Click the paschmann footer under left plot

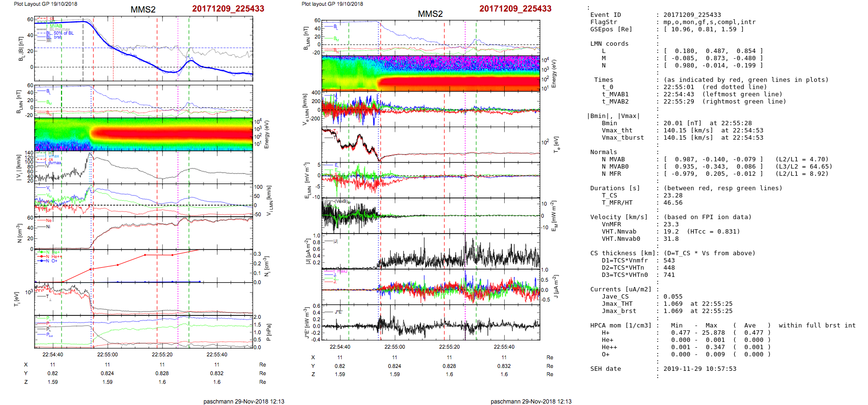tap(243, 401)
